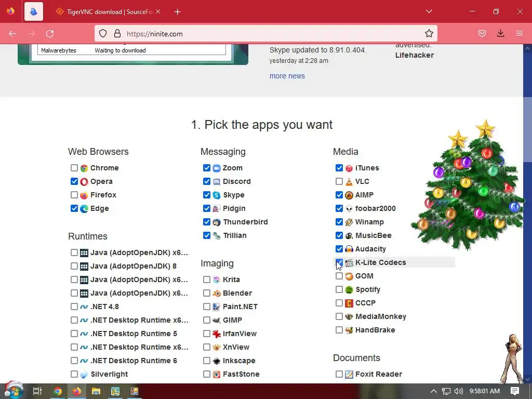Open the notification center icon
Viewport: 532px width, 399px height.
[x=515, y=391]
